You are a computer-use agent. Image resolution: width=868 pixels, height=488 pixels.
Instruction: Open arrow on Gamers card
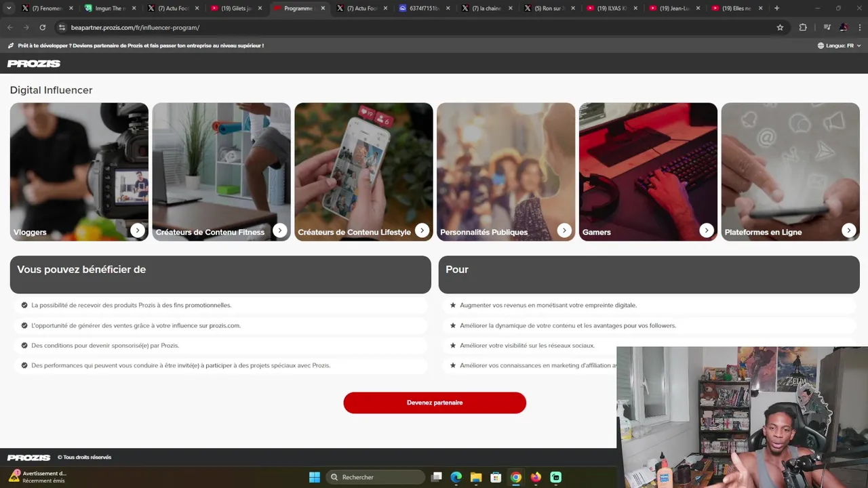(707, 230)
